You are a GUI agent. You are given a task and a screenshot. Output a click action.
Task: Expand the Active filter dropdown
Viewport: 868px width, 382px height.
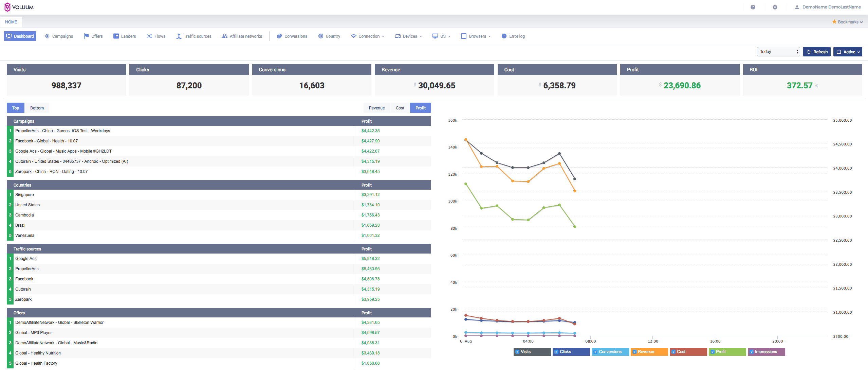pyautogui.click(x=847, y=52)
